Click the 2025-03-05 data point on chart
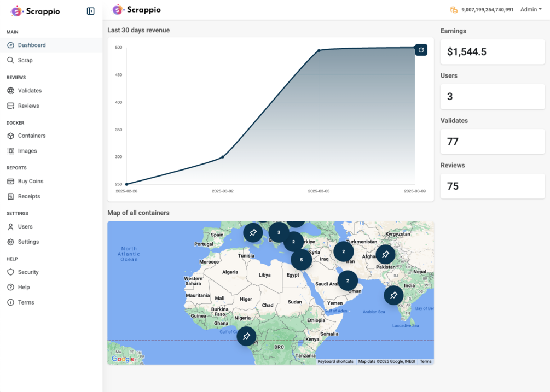The height and width of the screenshot is (392, 550). pos(319,50)
